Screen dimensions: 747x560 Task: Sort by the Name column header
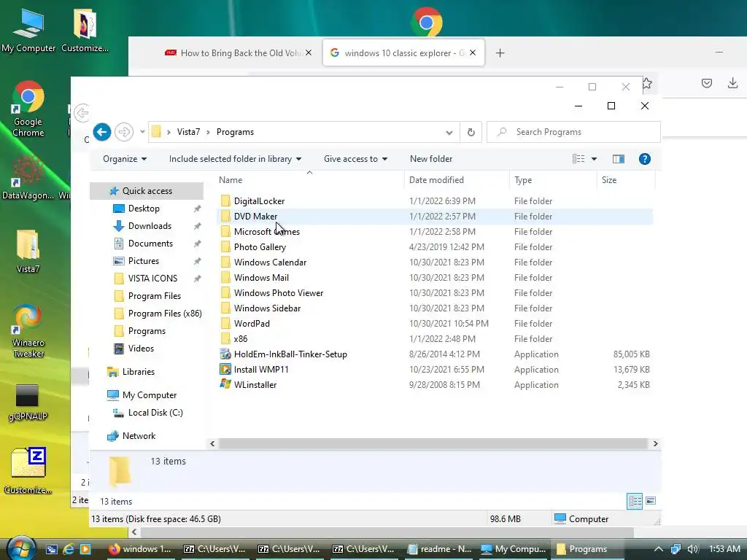coord(310,180)
